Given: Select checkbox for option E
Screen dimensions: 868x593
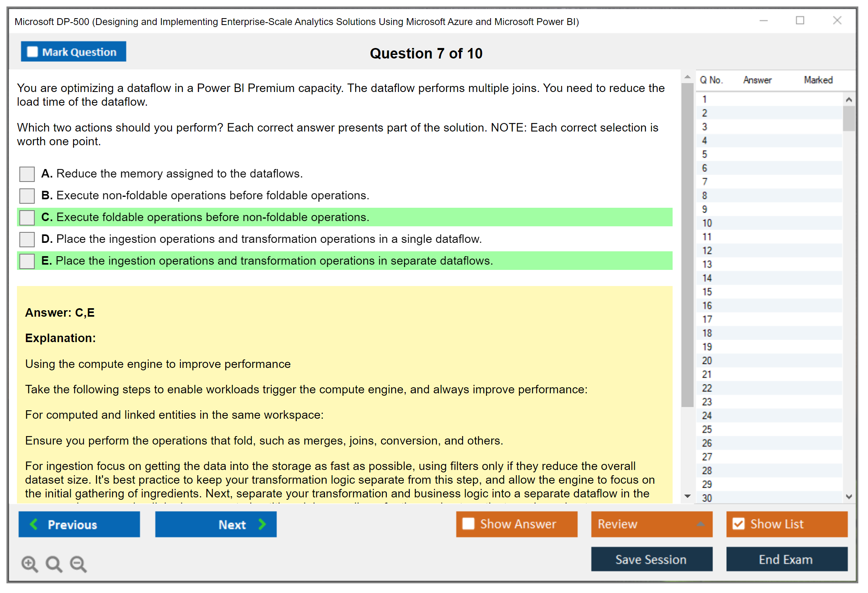Looking at the screenshot, I should (x=27, y=261).
